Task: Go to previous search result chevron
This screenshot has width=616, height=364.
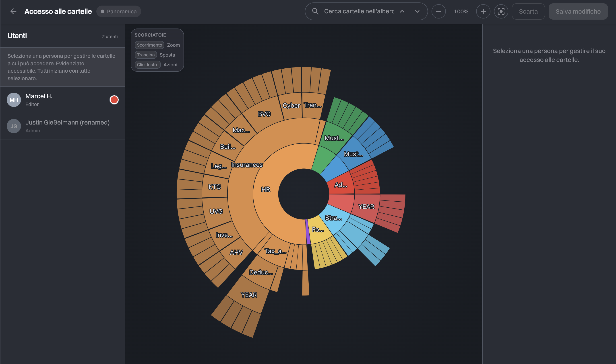Action: click(402, 11)
